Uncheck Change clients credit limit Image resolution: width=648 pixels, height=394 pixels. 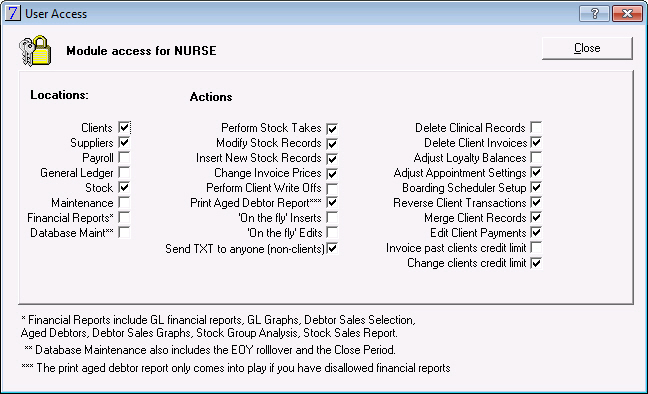536,263
